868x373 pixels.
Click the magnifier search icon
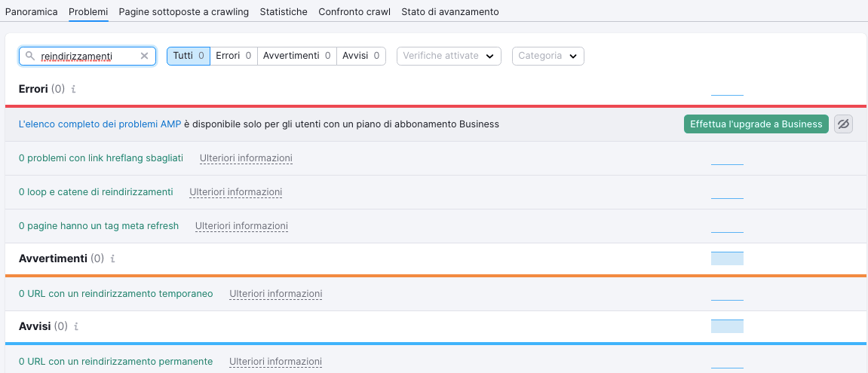30,56
